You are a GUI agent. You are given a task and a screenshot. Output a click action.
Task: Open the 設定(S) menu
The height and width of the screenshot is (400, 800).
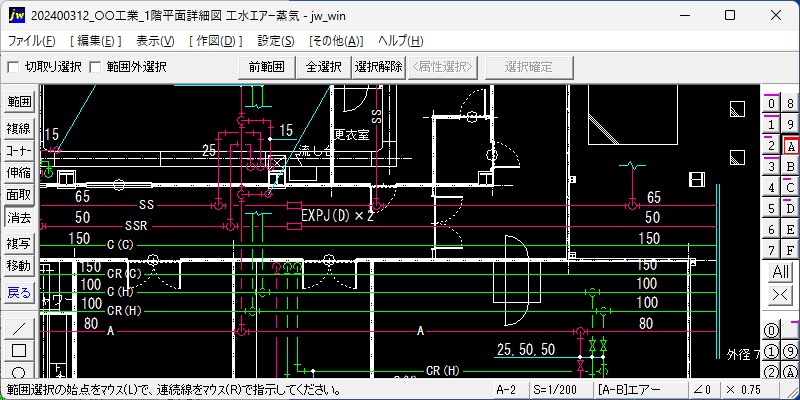pyautogui.click(x=276, y=41)
